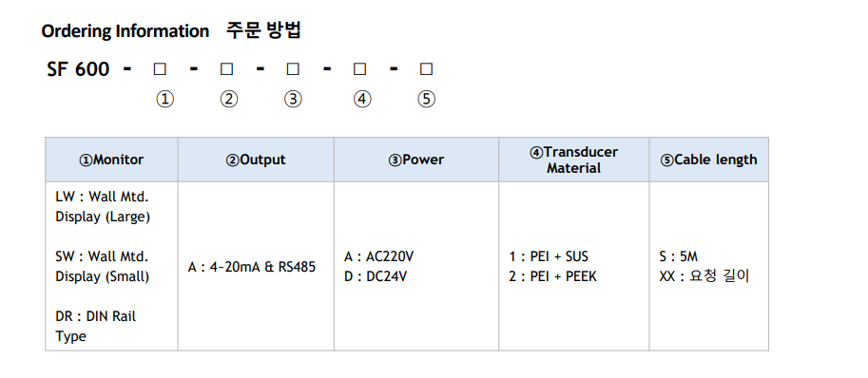Click the Output column header
Screen dimensions: 868x378
click(x=256, y=160)
